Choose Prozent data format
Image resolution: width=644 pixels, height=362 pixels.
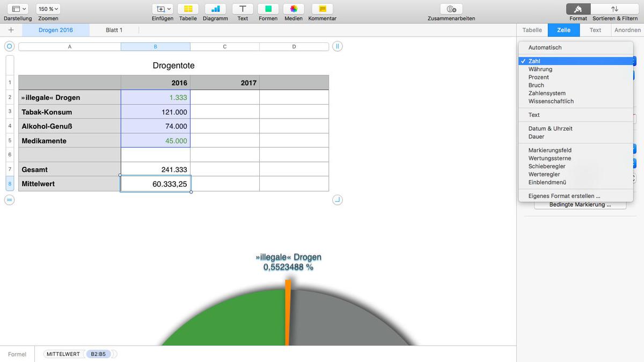click(576, 77)
